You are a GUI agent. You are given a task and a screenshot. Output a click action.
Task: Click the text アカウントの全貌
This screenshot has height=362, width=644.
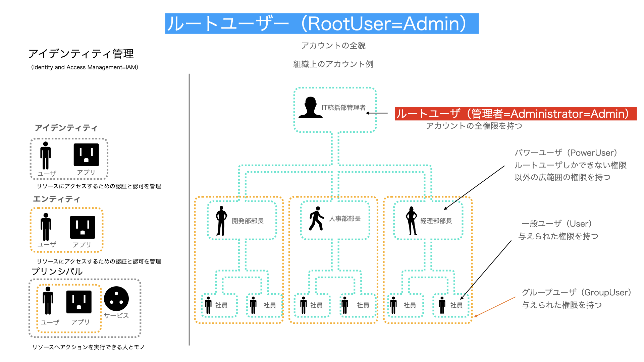coord(333,46)
